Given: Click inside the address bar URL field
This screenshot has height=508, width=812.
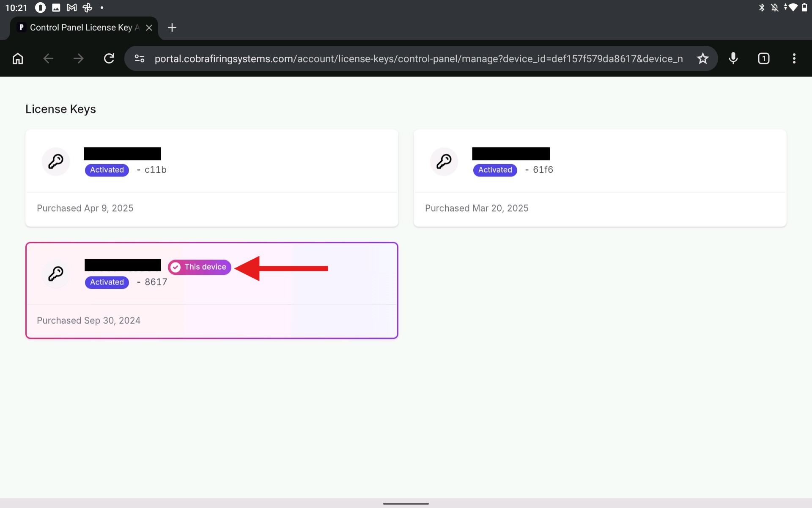Looking at the screenshot, I should click(381, 58).
